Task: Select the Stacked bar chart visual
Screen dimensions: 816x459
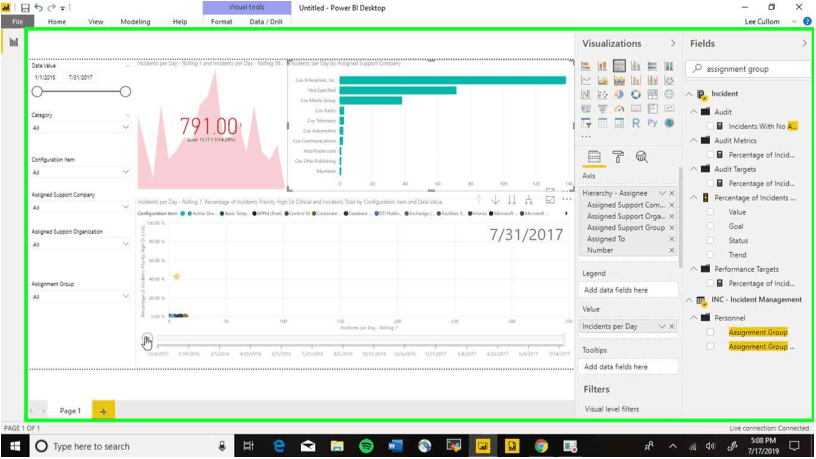Action: click(586, 66)
